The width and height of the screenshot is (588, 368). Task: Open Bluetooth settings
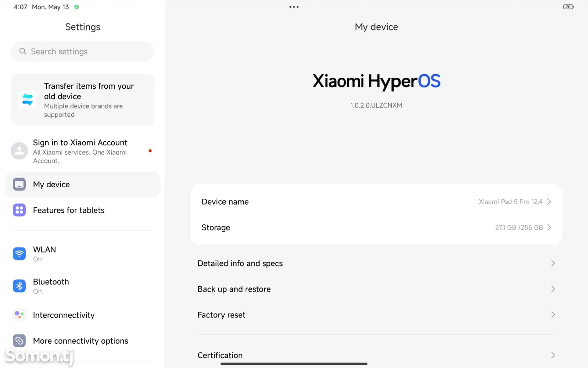[83, 286]
